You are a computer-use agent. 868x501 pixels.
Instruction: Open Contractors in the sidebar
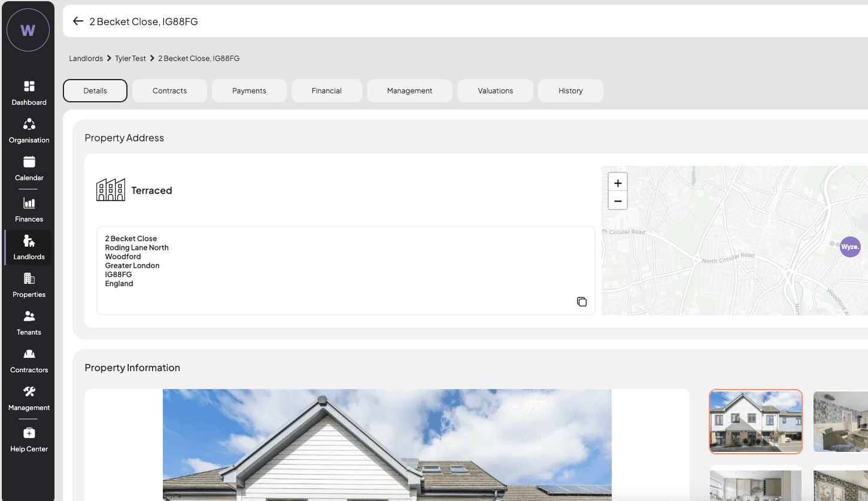pyautogui.click(x=29, y=360)
